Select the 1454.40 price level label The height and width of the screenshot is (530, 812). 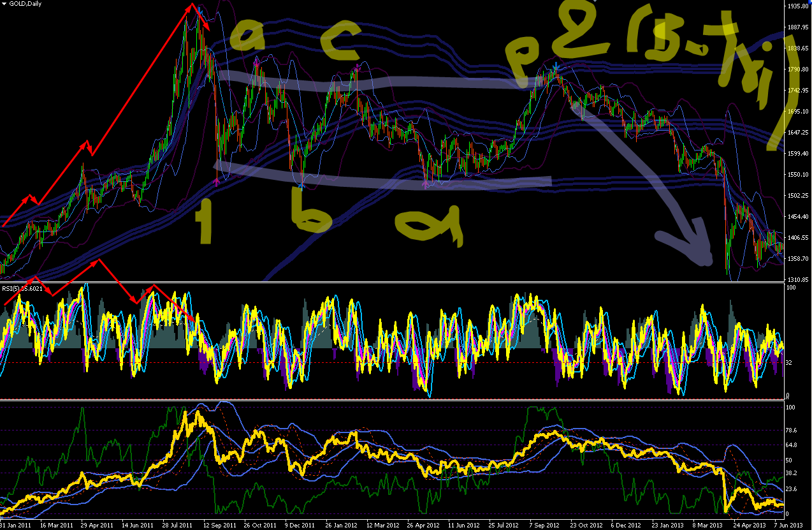click(797, 217)
